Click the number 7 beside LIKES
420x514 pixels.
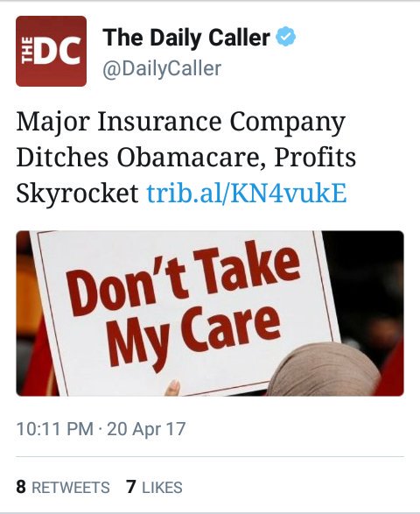[x=131, y=487]
